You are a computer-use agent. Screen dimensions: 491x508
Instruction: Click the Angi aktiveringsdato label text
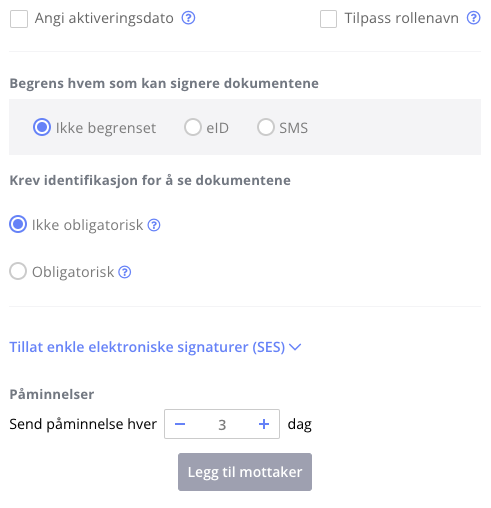point(104,18)
